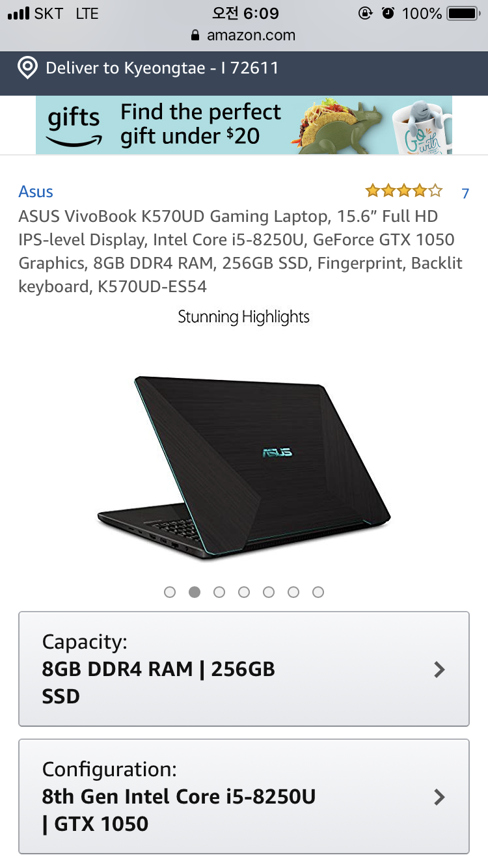The height and width of the screenshot is (868, 488).
Task: Select the last image carousel dot
Action: click(318, 592)
